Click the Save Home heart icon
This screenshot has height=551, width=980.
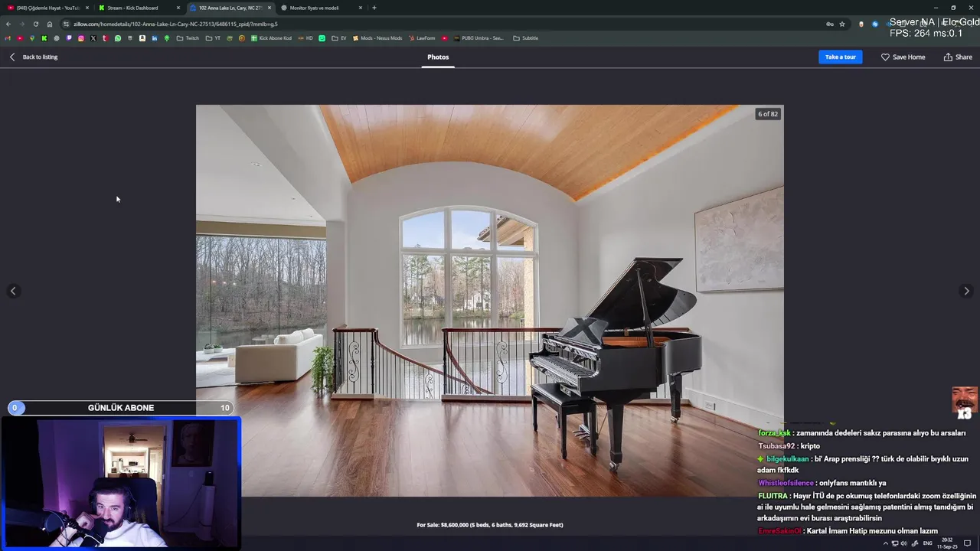885,57
